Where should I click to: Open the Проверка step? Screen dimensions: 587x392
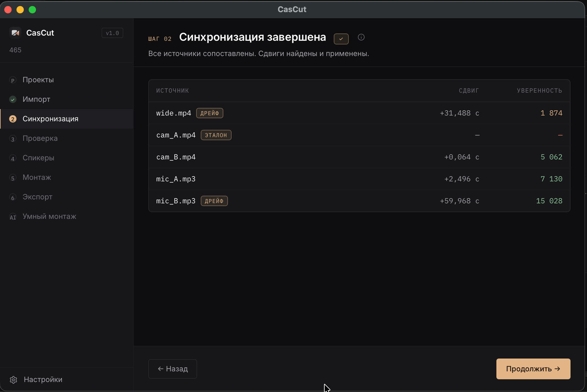pyautogui.click(x=66, y=138)
